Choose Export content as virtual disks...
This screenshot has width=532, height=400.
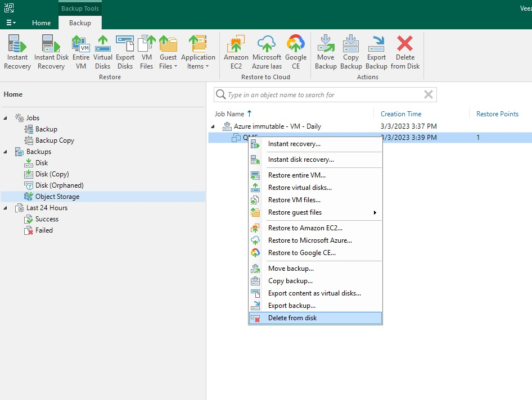tap(315, 293)
